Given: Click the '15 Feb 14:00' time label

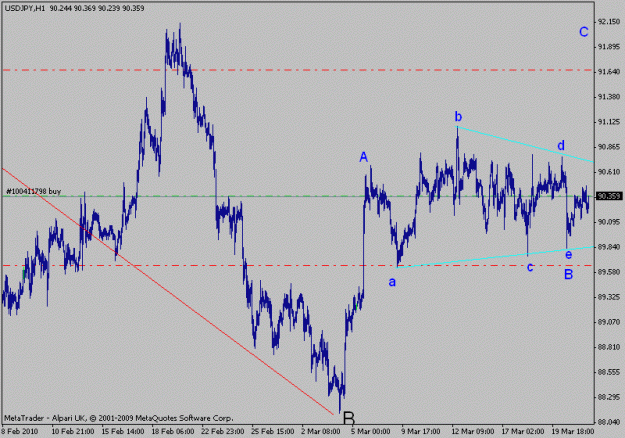Looking at the screenshot, I should [x=123, y=432].
